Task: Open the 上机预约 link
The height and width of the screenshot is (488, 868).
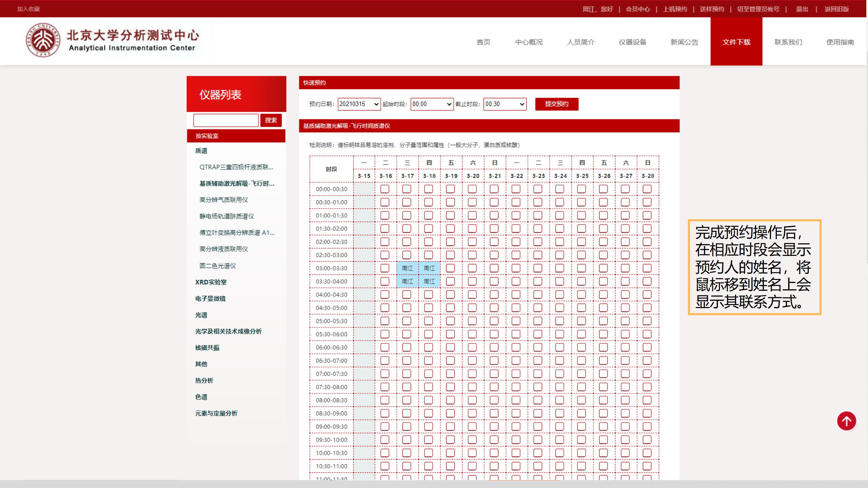Action: [x=675, y=9]
